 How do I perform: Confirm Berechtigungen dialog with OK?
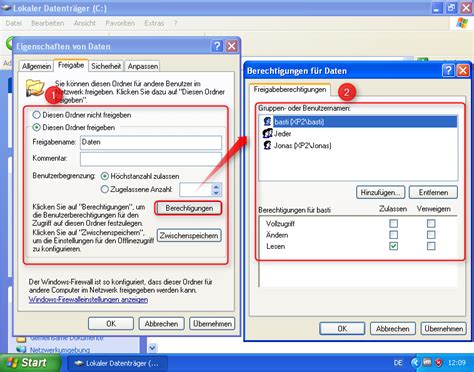pos(342,329)
